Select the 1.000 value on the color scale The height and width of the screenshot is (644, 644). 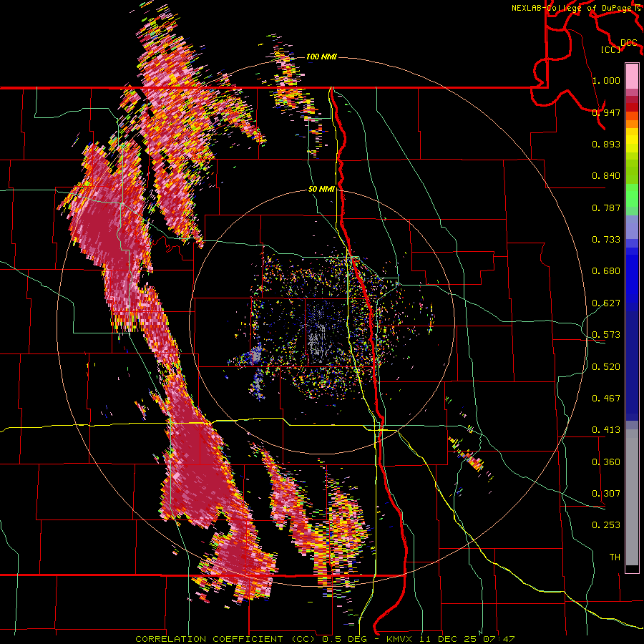[x=606, y=80]
